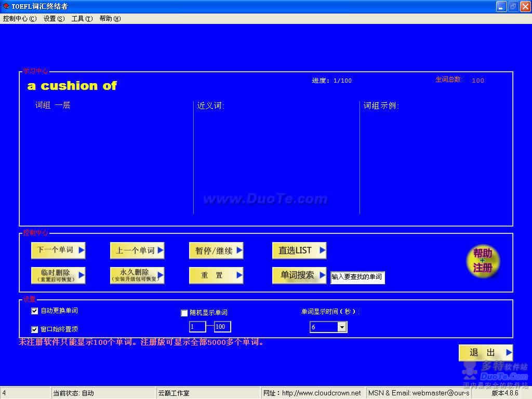This screenshot has width=532, height=399.
Task: Permanently delete word with 永久删除 button
Action: [x=137, y=275]
